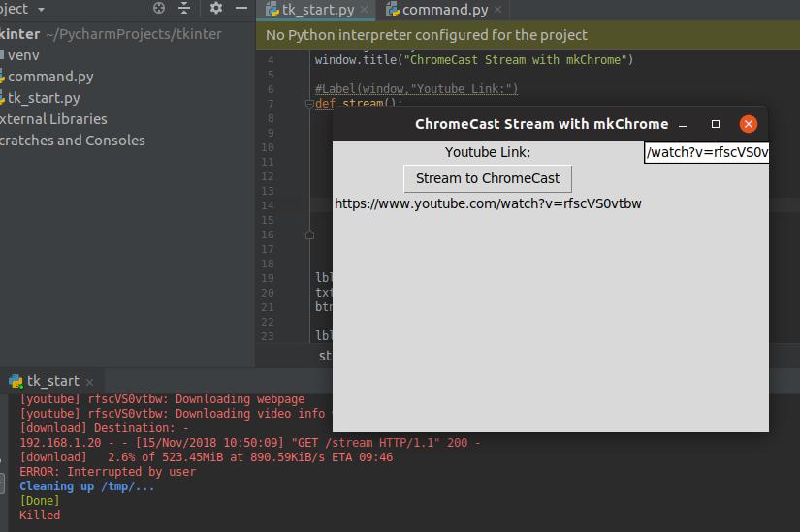This screenshot has height=532, width=800.
Task: Hide the project panel with minus icon
Action: click(x=241, y=8)
